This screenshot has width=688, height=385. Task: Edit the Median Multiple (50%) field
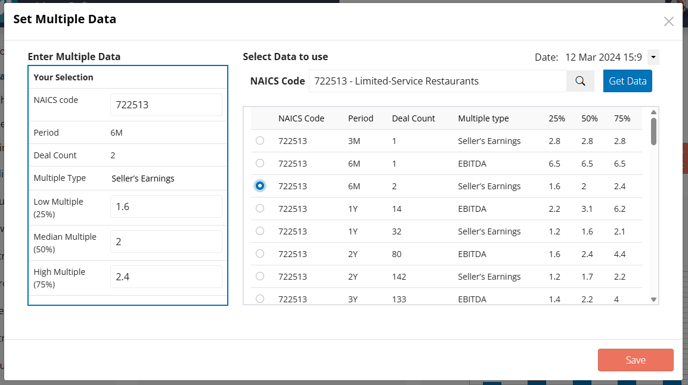tap(166, 241)
